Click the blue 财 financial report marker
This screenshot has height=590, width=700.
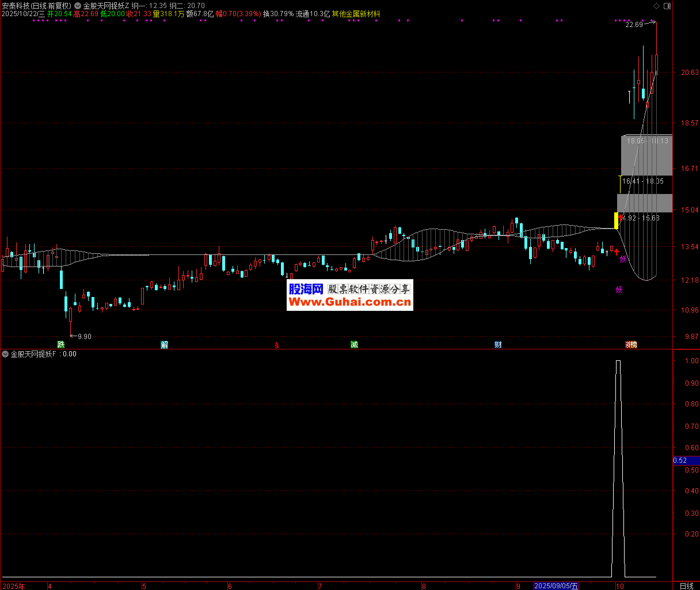[x=498, y=345]
